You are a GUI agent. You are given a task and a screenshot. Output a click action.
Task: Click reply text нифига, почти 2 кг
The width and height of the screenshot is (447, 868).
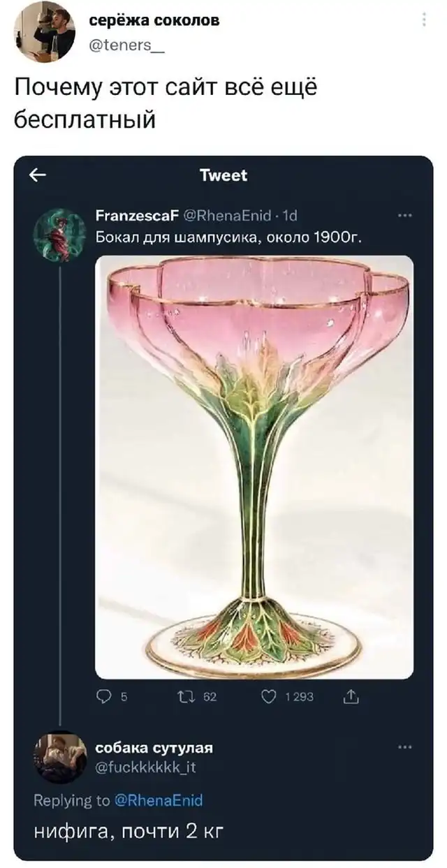[129, 832]
